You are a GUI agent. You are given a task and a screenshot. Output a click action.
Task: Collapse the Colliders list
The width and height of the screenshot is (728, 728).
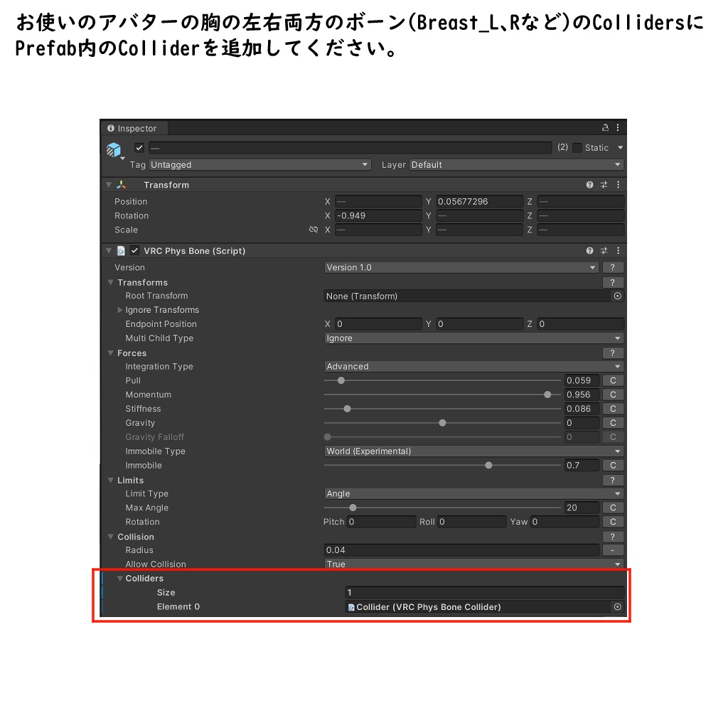pos(119,579)
